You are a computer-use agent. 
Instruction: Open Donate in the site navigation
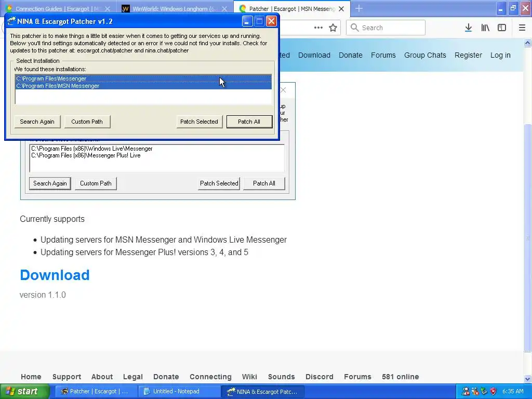coord(351,55)
